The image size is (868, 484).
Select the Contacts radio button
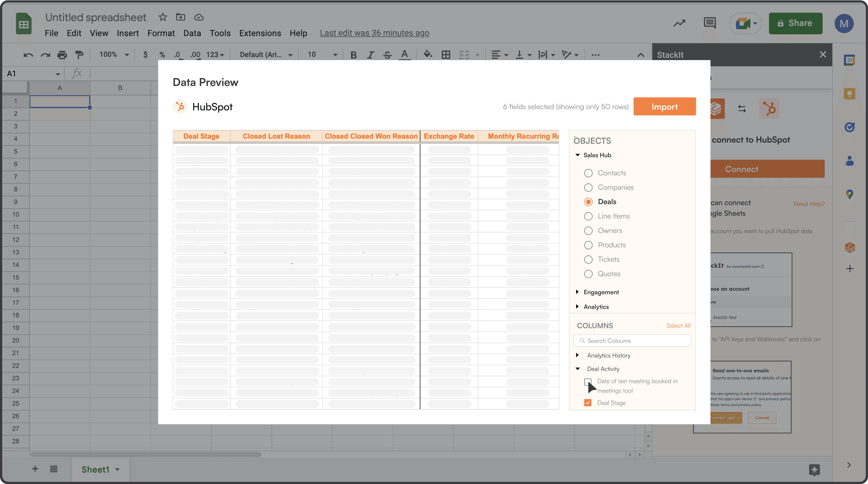pos(588,173)
